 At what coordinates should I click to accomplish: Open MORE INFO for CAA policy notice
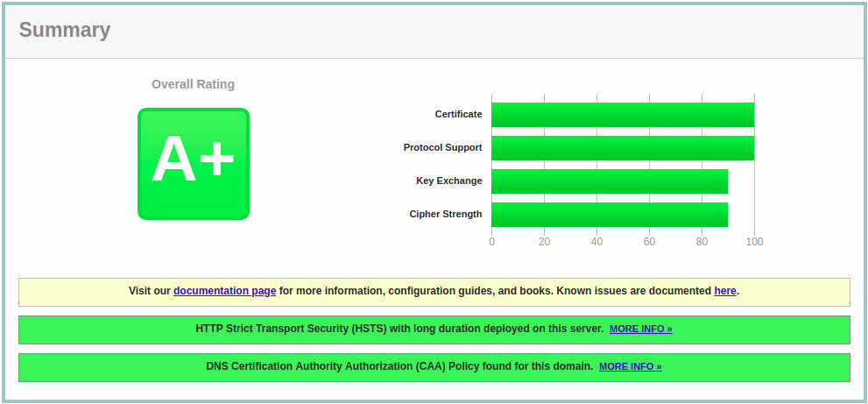[631, 367]
